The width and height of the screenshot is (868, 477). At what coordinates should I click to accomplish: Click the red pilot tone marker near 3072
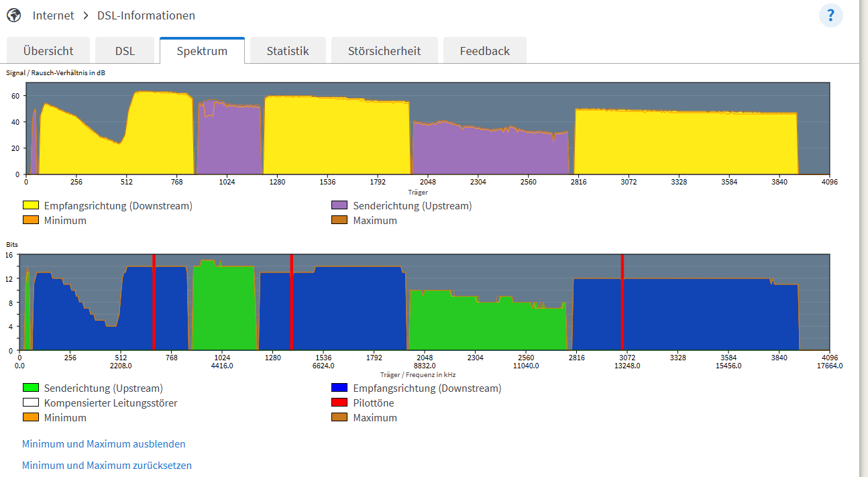622,302
